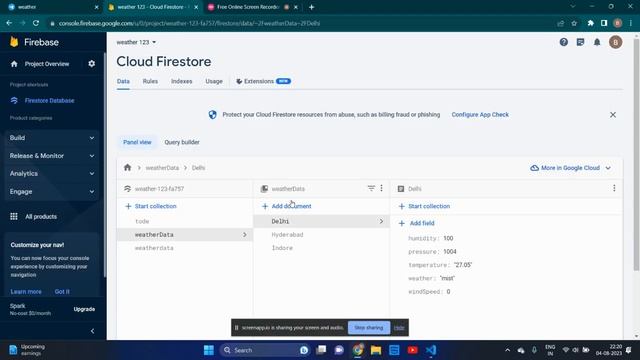This screenshot has width=640, height=360.
Task: Dismiss the App Check banner
Action: click(x=613, y=115)
